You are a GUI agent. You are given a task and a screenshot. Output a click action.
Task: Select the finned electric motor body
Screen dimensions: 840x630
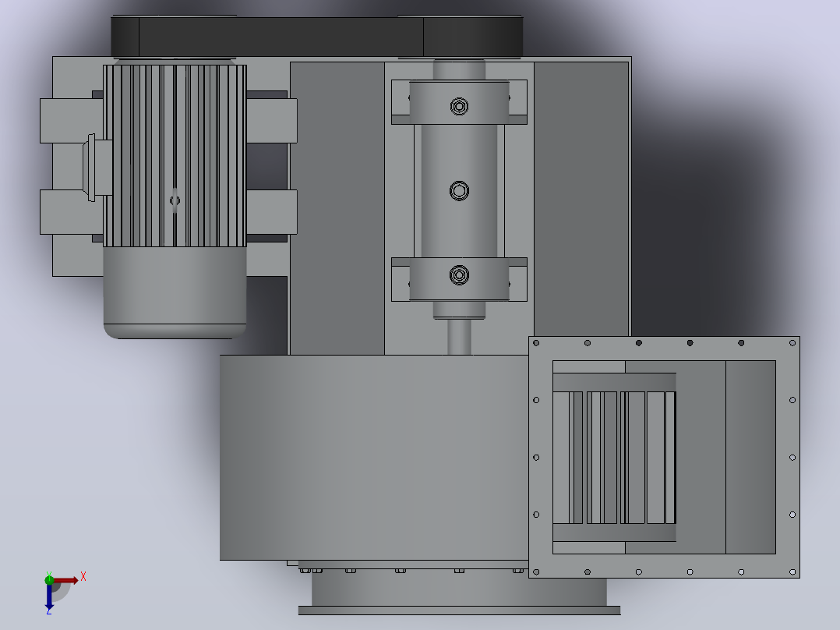(175, 155)
